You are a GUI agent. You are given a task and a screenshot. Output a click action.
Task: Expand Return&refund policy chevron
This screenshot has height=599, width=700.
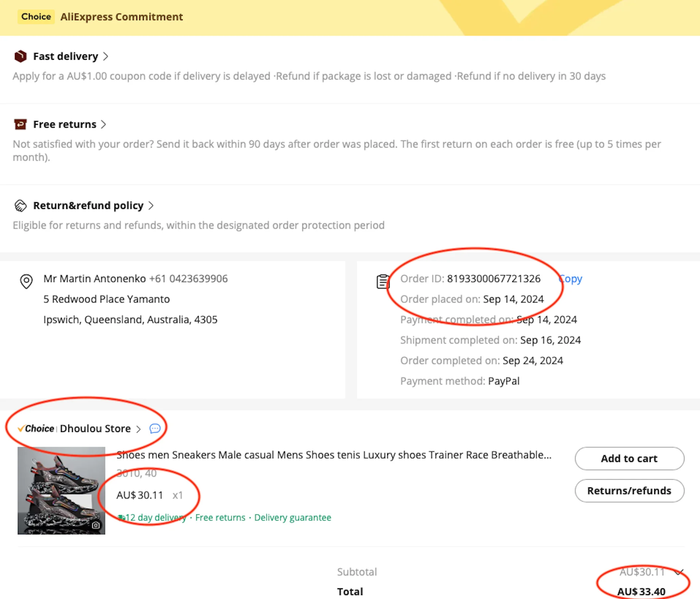click(151, 206)
